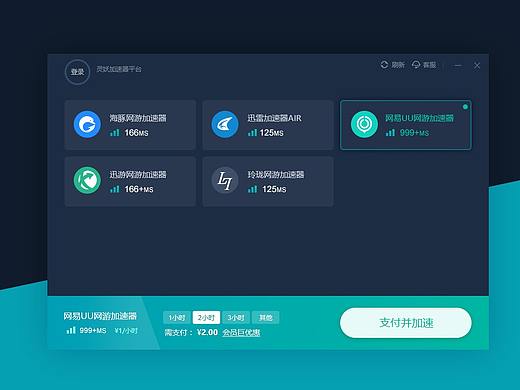This screenshot has height=390, width=520.
Task: Click the 166+MS latency under 迅游网游加速器
Action: tap(139, 190)
